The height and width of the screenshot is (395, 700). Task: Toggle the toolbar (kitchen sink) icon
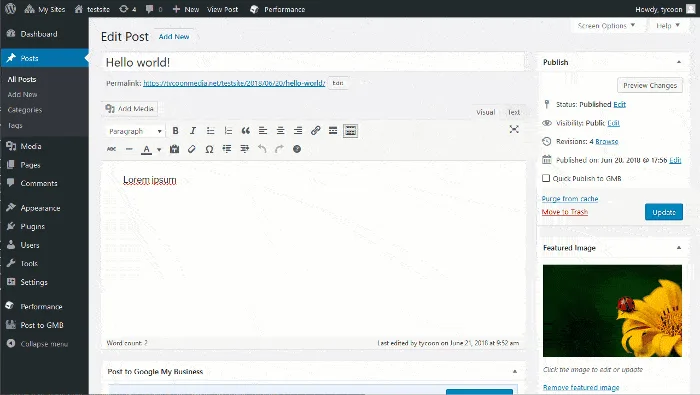pyautogui.click(x=350, y=131)
